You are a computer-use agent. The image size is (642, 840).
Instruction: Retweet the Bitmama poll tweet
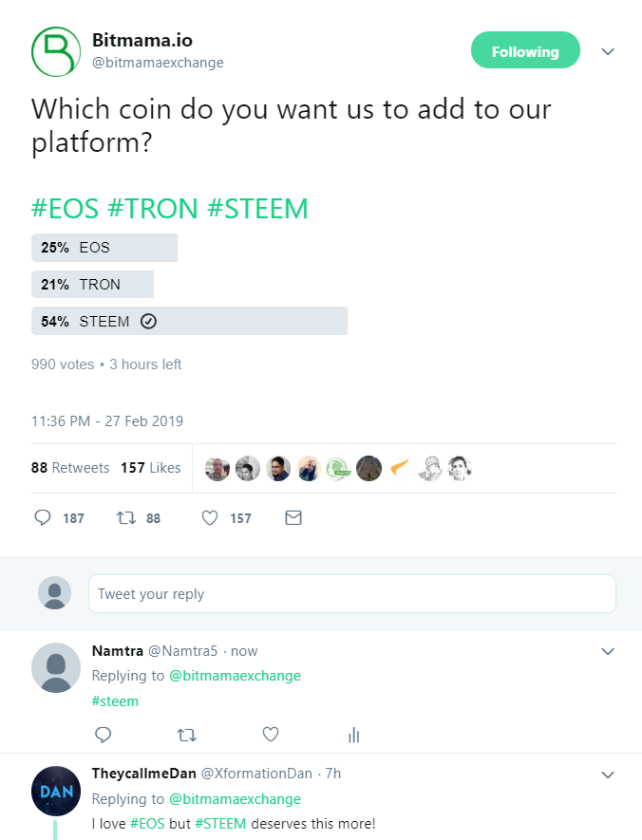tap(123, 518)
